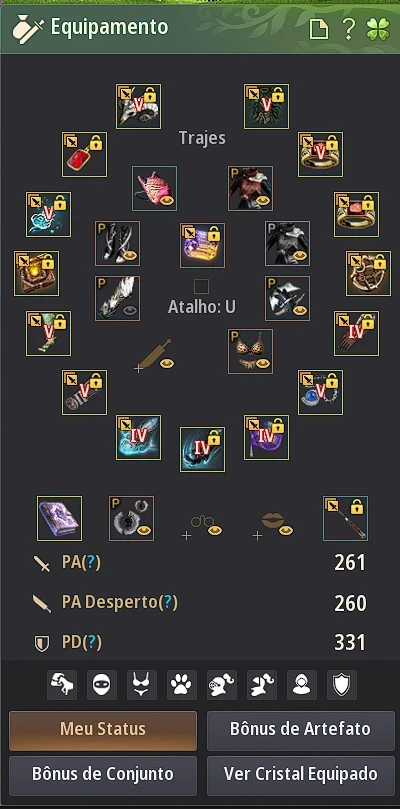This screenshot has width=400, height=809.
Task: Show Bônus de Conjunto
Action: [103, 774]
